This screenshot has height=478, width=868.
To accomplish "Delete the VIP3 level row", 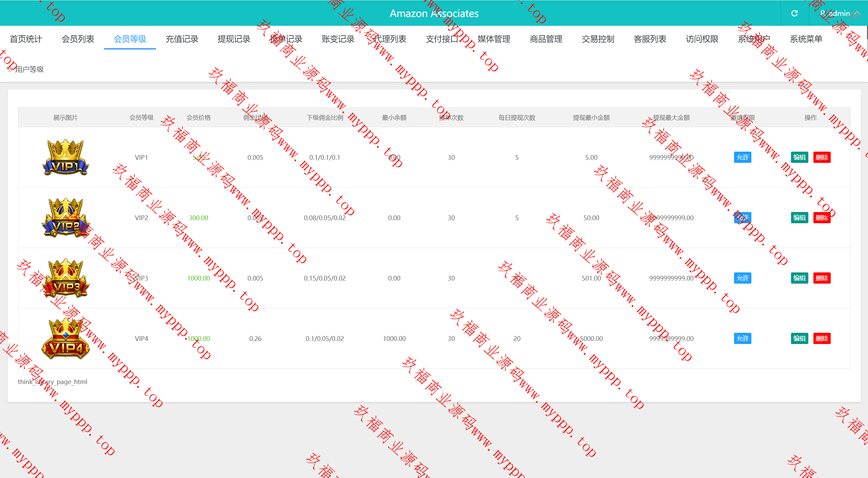I will pyautogui.click(x=822, y=278).
